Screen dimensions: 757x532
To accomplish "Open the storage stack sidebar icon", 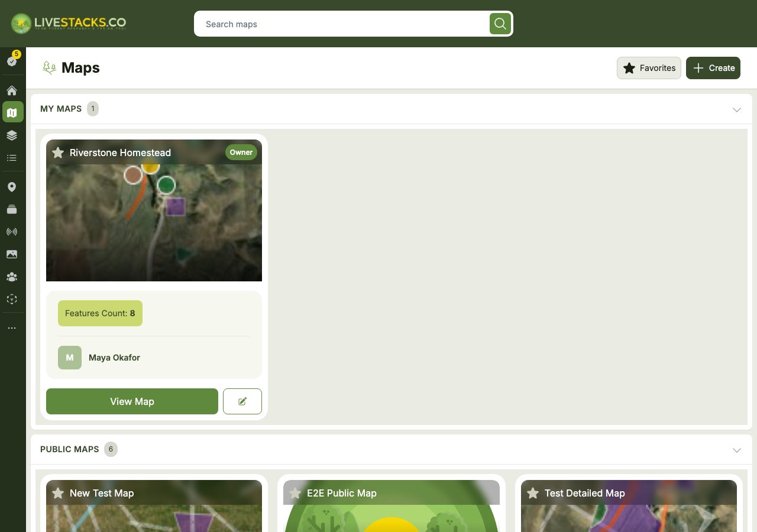I will 12,209.
